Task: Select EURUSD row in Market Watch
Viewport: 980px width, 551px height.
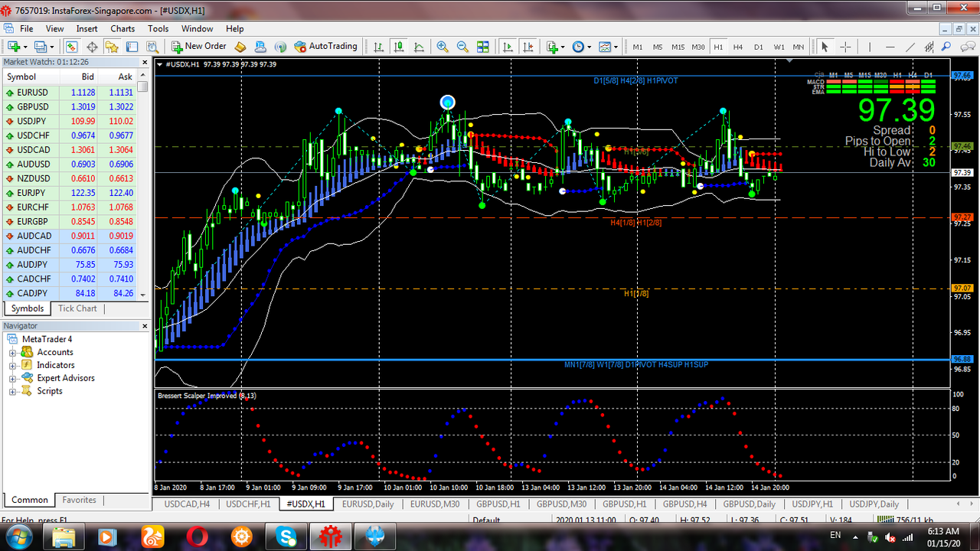Action: [x=68, y=93]
